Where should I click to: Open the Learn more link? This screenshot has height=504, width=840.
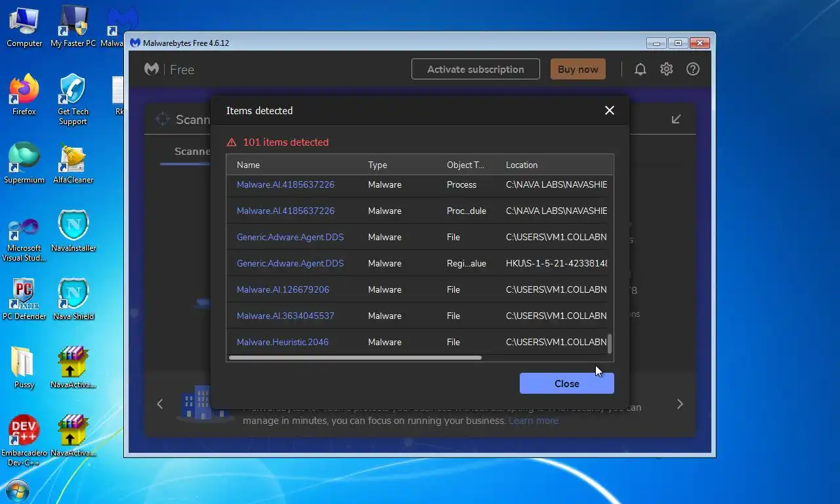(x=534, y=420)
